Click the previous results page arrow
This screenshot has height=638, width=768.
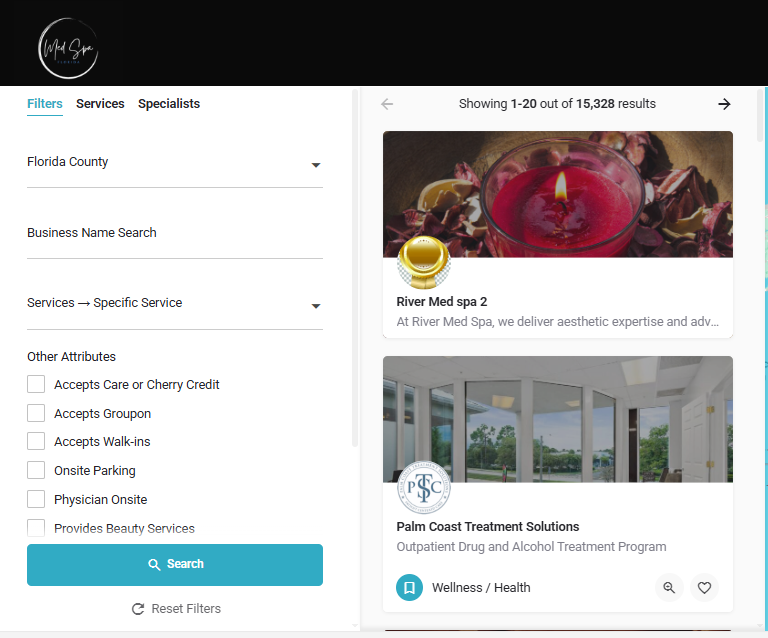[387, 104]
